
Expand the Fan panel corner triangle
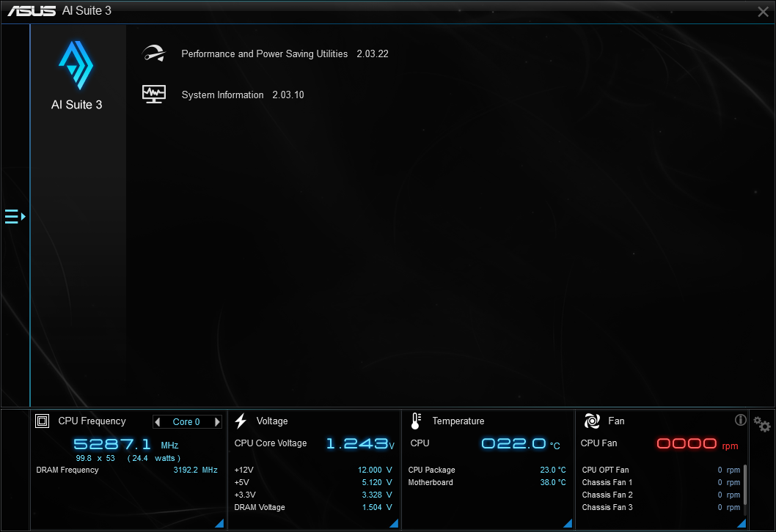pyautogui.click(x=742, y=523)
